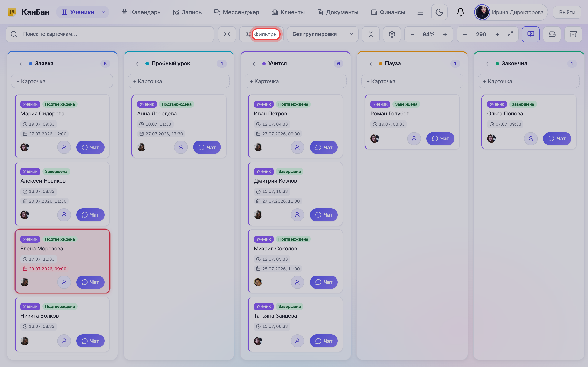The width and height of the screenshot is (588, 367).
Task: Toggle fullscreen with the column width expand icon
Action: (510, 34)
